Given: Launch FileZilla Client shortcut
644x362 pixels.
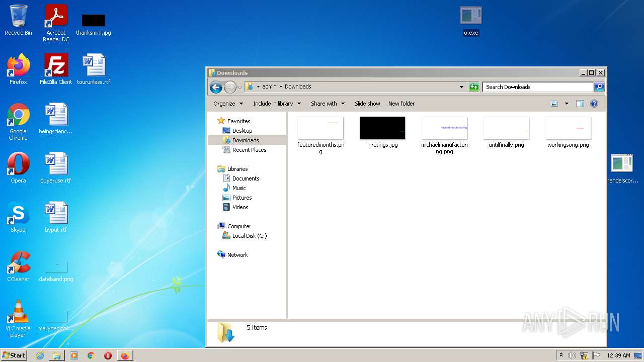Looking at the screenshot, I should coord(56,69).
